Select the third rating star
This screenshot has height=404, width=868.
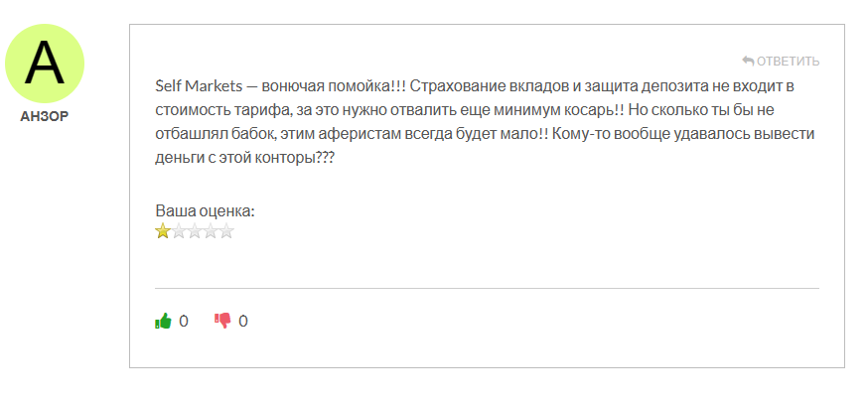point(195,230)
